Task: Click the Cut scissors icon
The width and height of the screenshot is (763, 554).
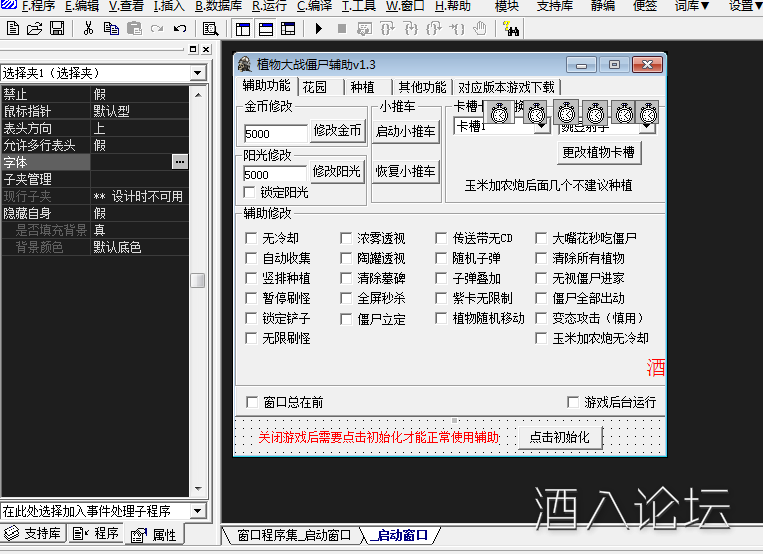Action: (88, 28)
